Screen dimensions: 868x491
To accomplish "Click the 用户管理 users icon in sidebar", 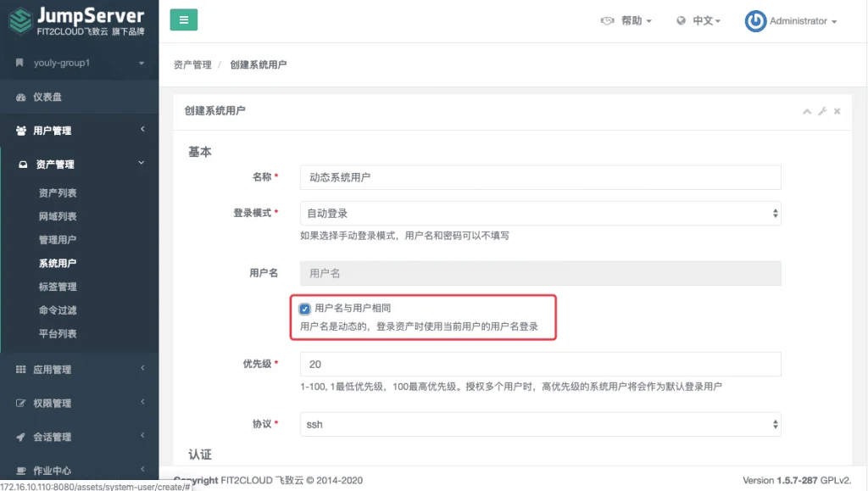I will pos(21,131).
